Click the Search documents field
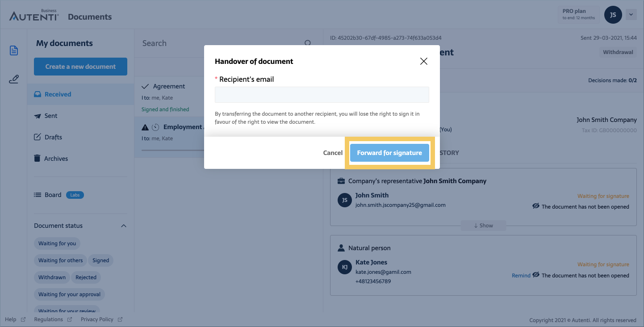 point(221,43)
